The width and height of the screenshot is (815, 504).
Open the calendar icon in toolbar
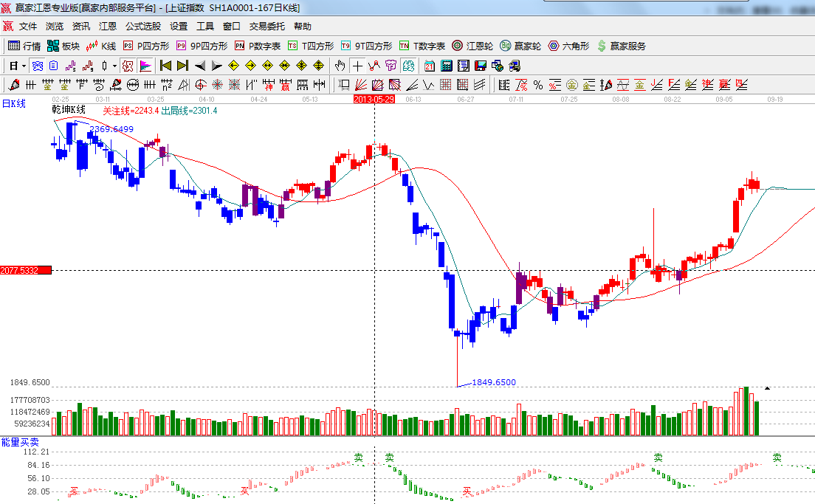(429, 66)
